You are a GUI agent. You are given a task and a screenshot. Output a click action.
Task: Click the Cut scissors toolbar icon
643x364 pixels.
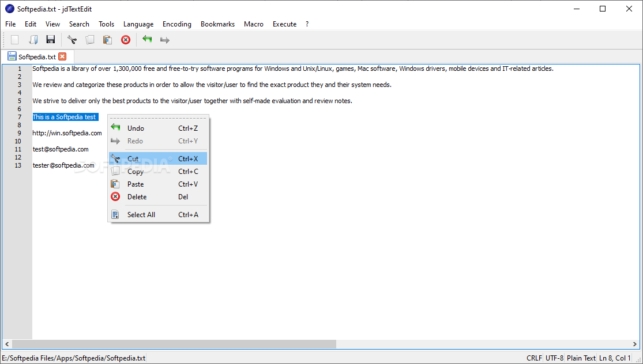[72, 40]
